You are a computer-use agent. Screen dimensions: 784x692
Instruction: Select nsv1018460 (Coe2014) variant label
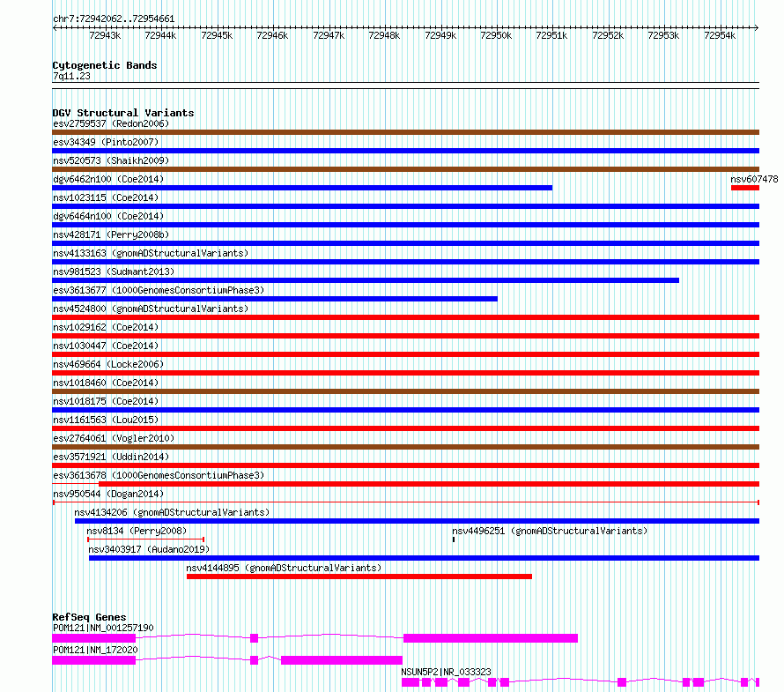pyautogui.click(x=106, y=383)
